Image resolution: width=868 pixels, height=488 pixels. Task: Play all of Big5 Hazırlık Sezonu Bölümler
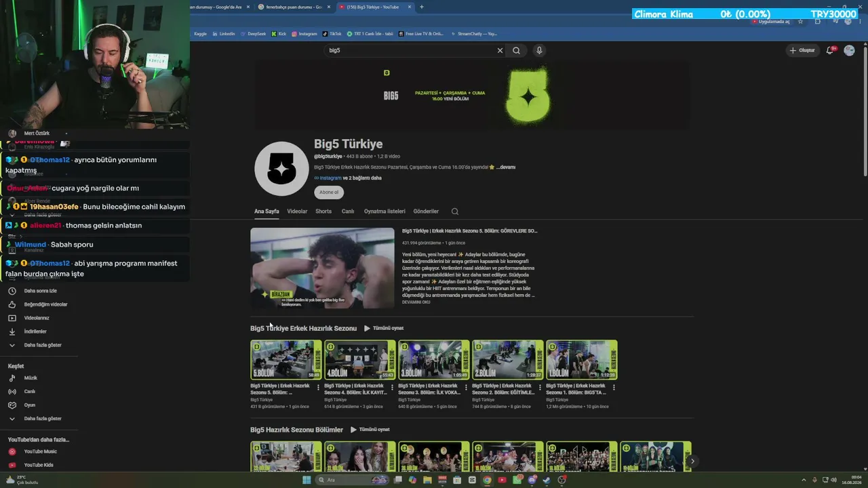pos(370,430)
